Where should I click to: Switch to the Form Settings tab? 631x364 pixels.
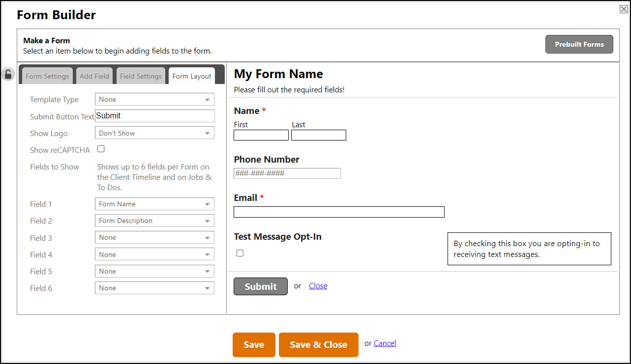[x=47, y=76]
